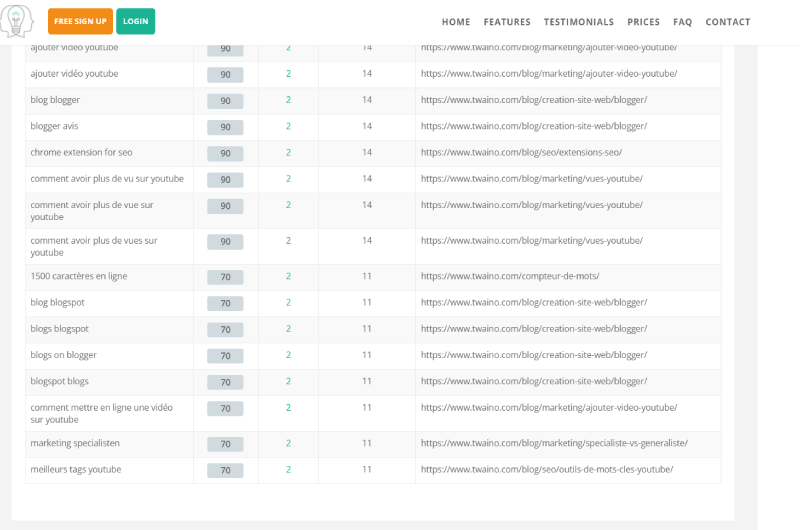
Task: Click green 2 link for 'meilleurs tags youtube'
Action: (288, 469)
